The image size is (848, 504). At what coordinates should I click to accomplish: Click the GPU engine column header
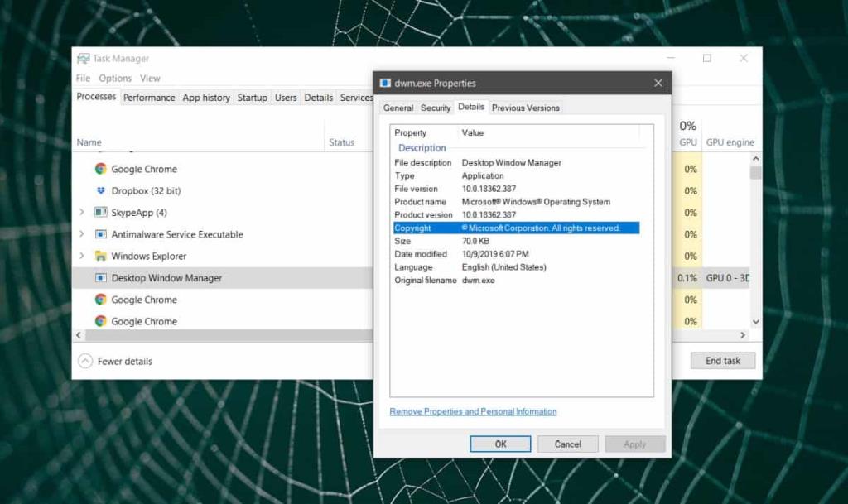coord(731,142)
